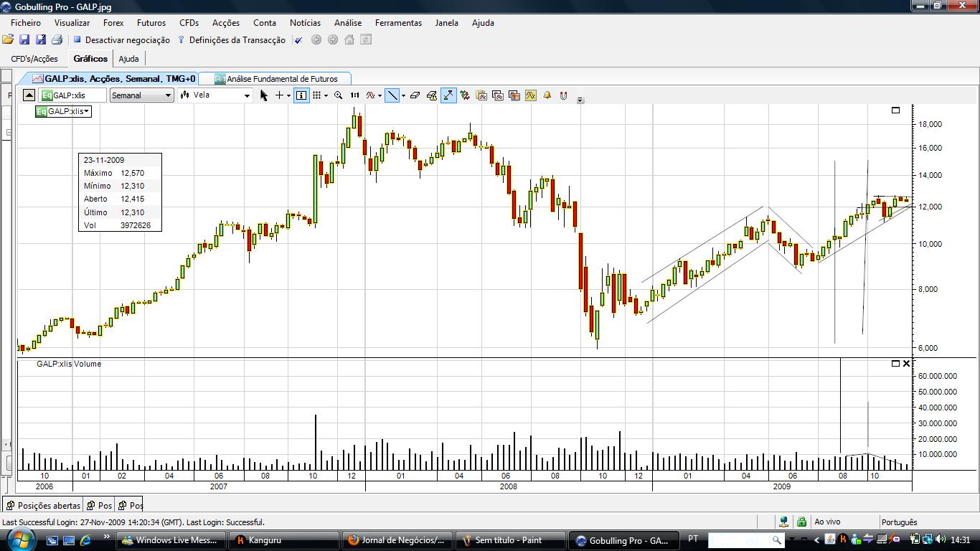Open the Posições abertas bottom tab

[43, 506]
